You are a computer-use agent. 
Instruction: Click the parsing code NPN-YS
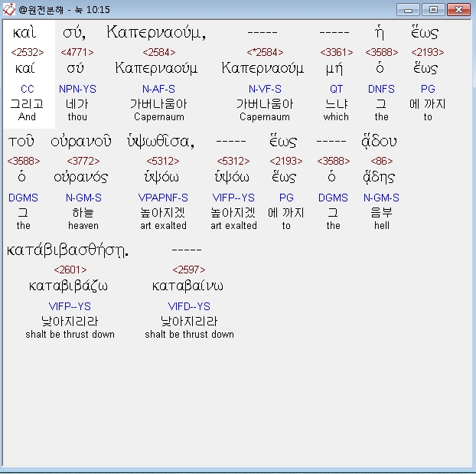[x=77, y=89]
